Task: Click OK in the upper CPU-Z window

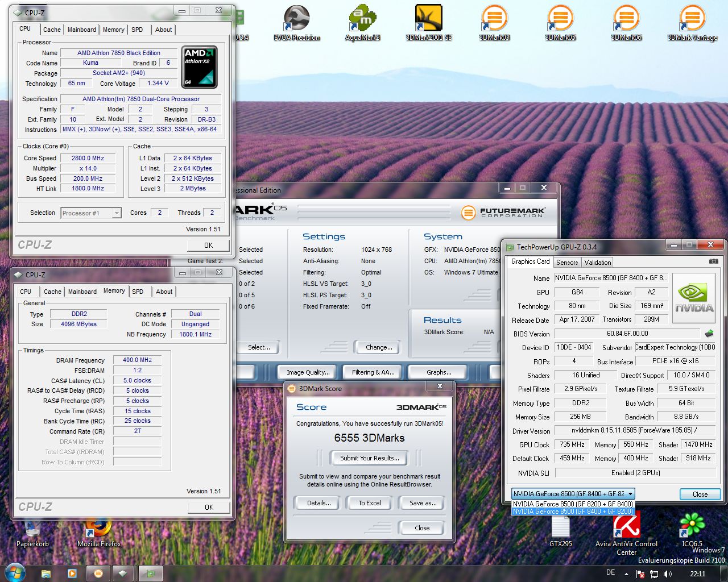Action: 208,246
